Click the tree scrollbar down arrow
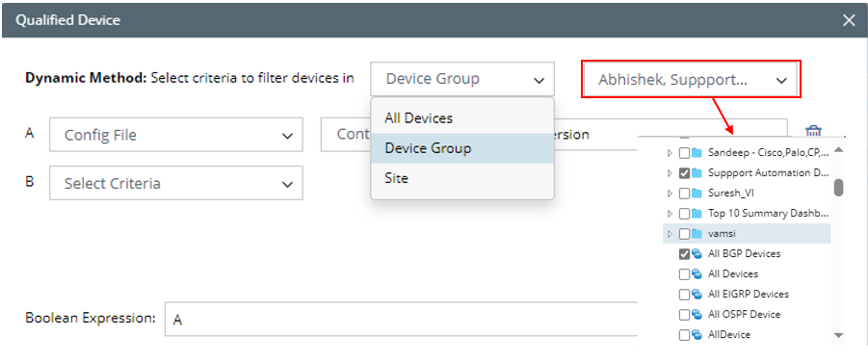Viewport: 868px width, 362px height. 838,335
